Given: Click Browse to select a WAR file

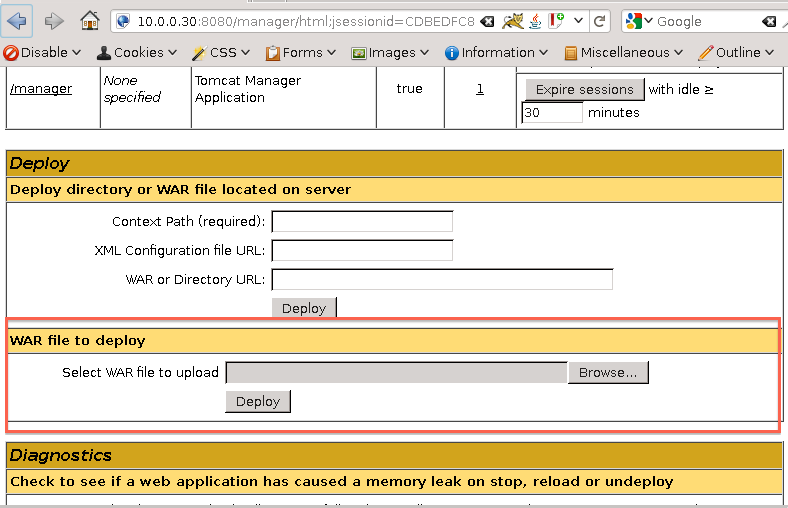Looking at the screenshot, I should 608,372.
